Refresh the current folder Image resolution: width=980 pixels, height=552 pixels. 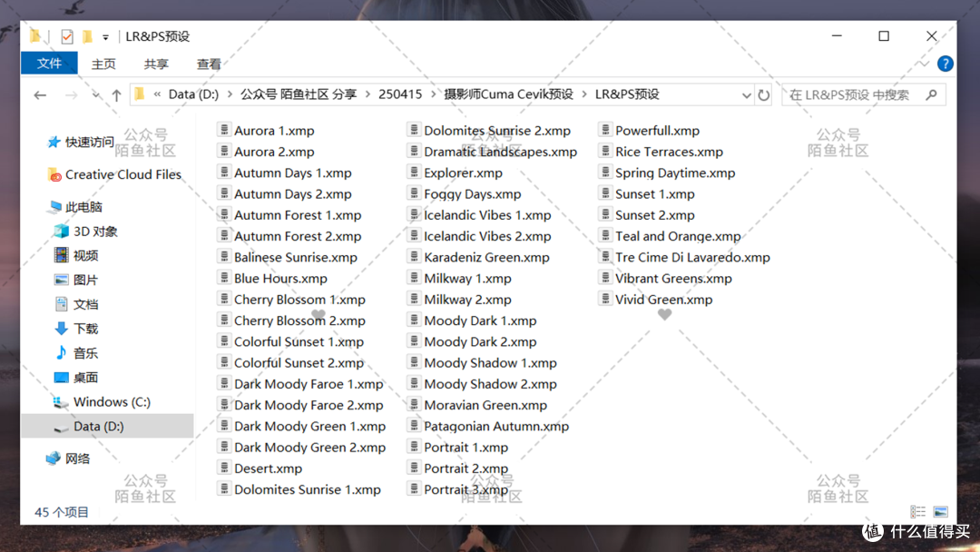[764, 95]
